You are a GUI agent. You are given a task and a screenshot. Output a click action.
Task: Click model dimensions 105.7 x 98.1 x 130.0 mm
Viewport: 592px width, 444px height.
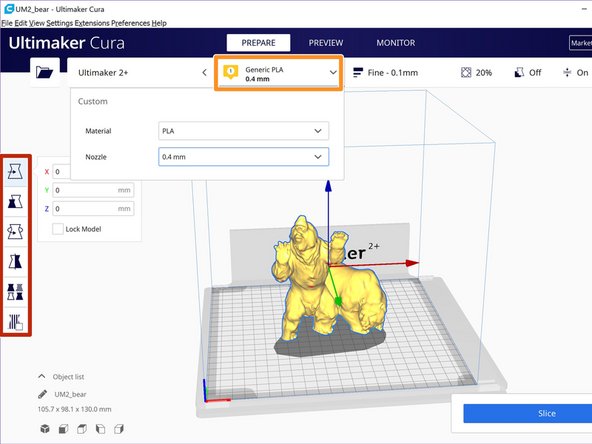coord(74,409)
